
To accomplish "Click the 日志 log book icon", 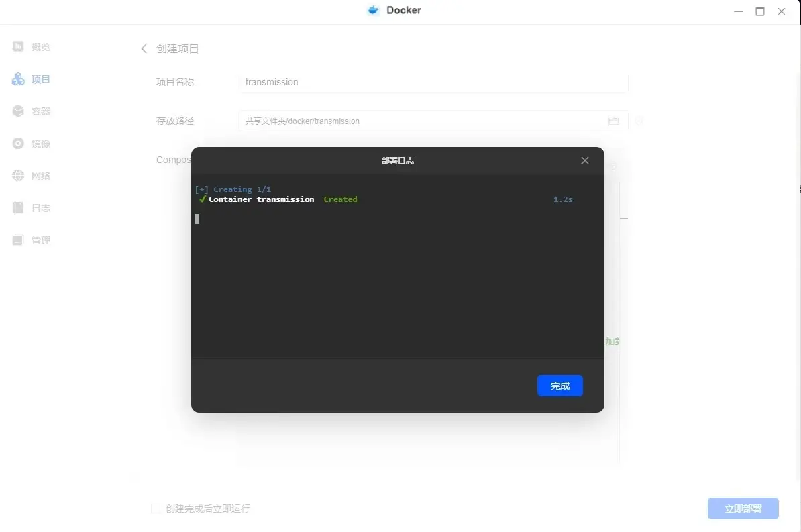I will pos(18,208).
